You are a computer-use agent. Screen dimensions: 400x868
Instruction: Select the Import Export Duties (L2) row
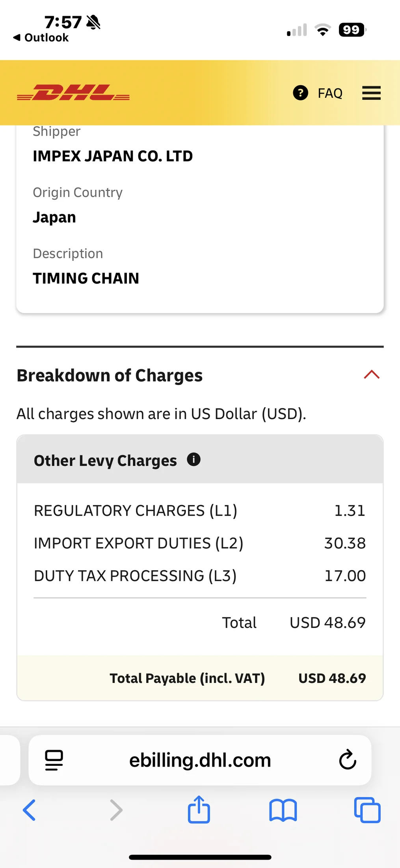[x=199, y=543]
